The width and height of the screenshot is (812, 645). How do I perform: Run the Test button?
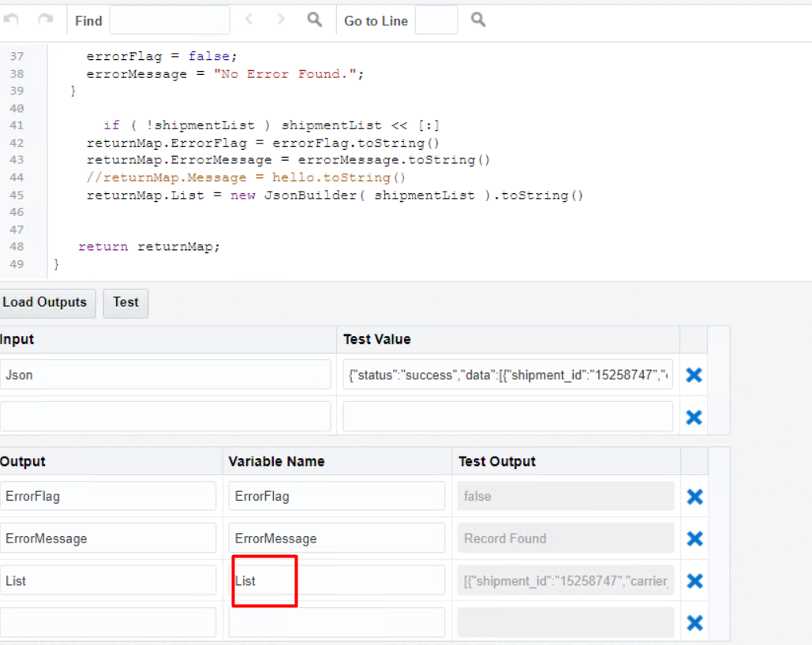pos(125,303)
